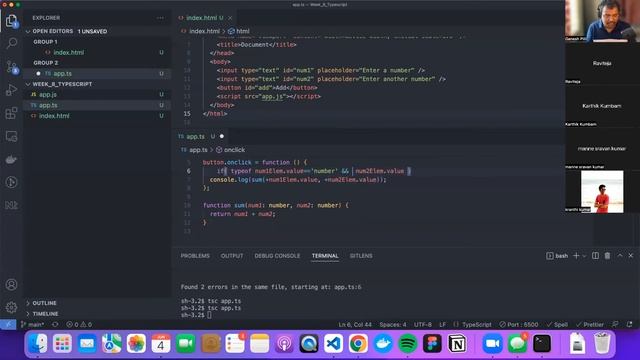This screenshot has width=640, height=360.
Task: Toggle Spell checker in status bar
Action: pyautogui.click(x=557, y=324)
